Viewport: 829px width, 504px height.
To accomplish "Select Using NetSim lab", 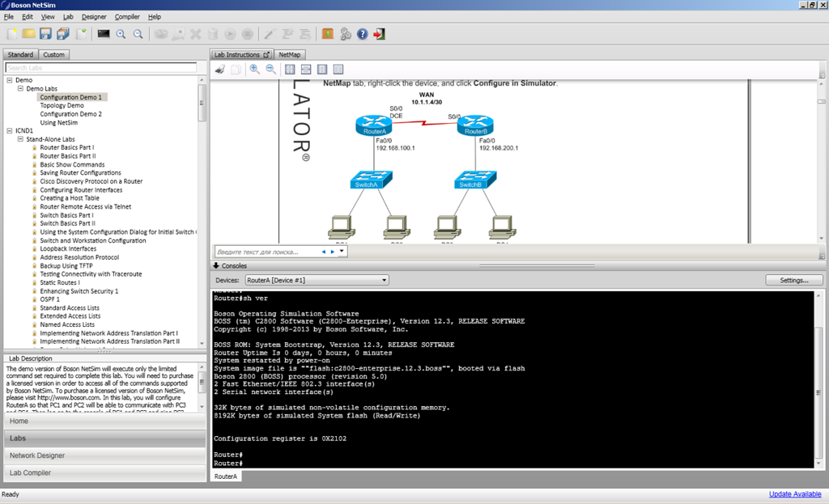I will (x=58, y=123).
